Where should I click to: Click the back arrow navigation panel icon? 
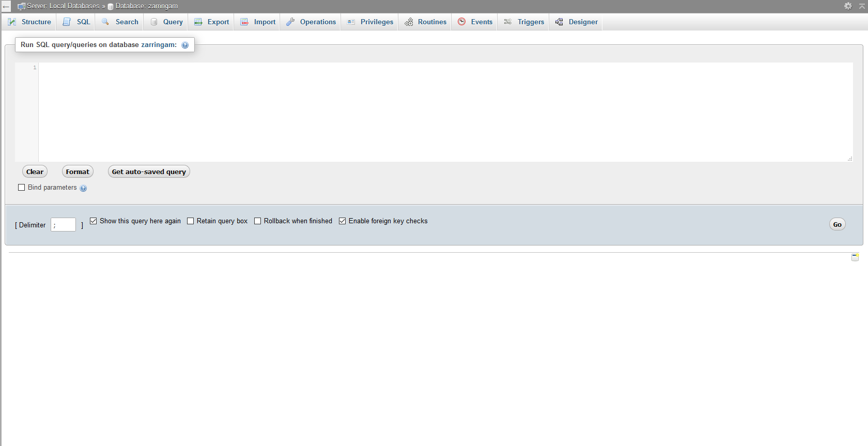point(6,6)
